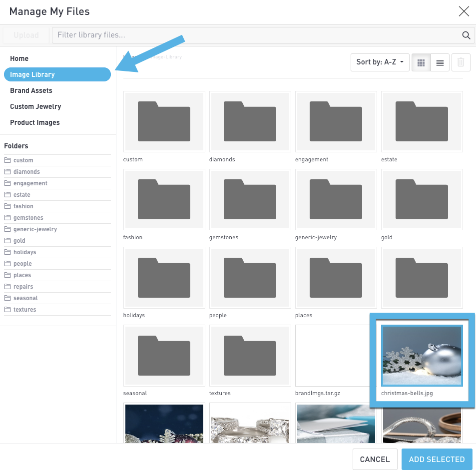Open the engagement folder icon in grid

tap(336, 121)
